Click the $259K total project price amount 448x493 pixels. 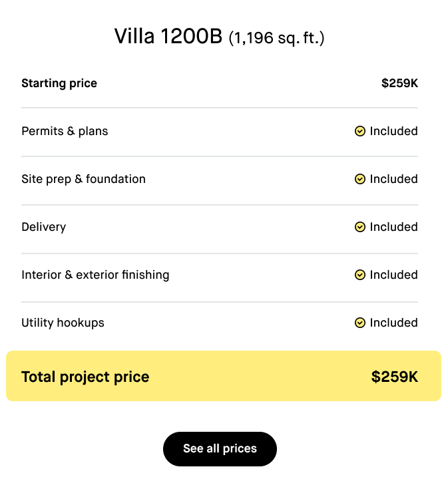[x=395, y=377]
